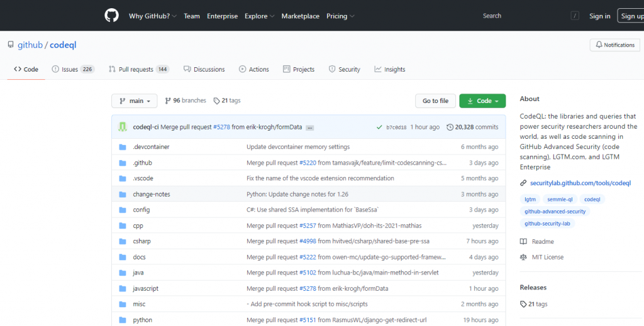Expand the Pricing dropdown menu

(x=340, y=16)
